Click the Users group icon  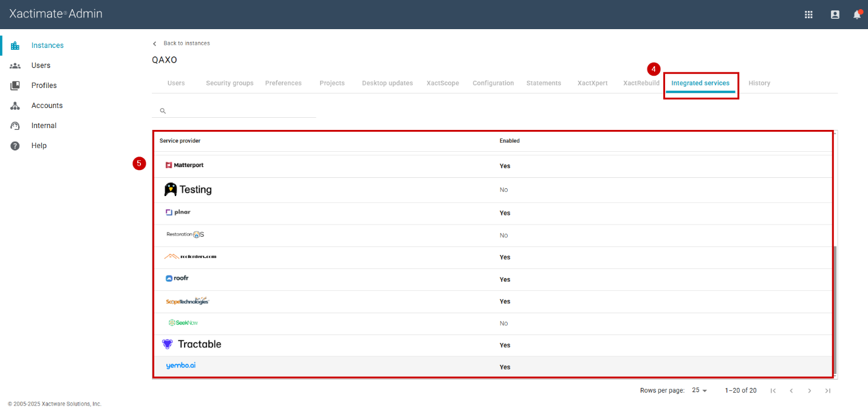(x=15, y=66)
